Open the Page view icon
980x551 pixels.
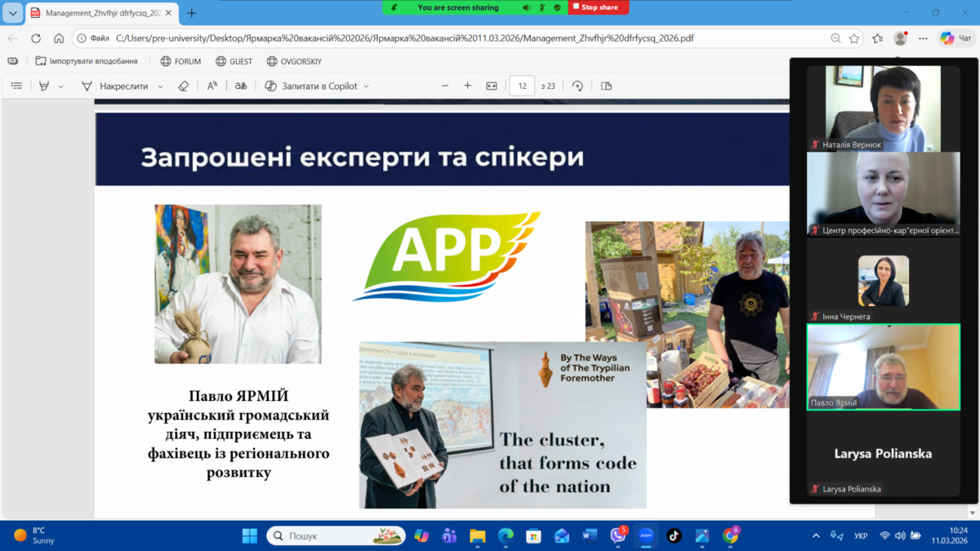point(606,86)
